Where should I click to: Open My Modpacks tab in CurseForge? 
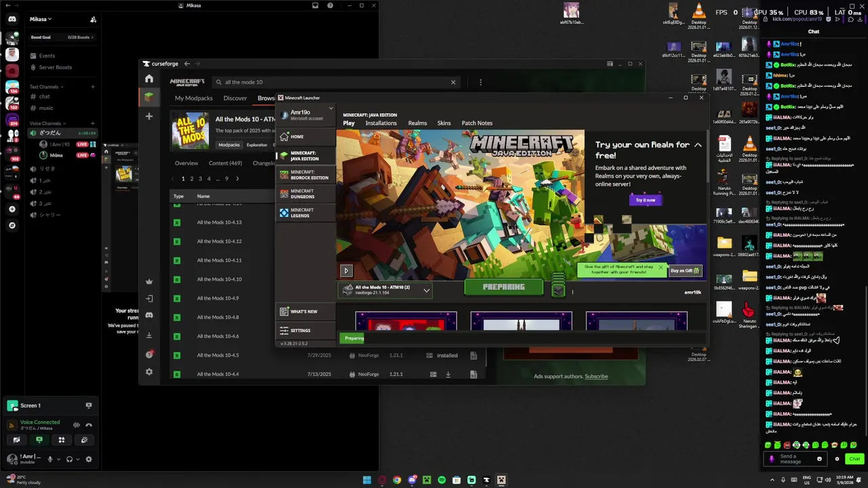pyautogui.click(x=194, y=98)
